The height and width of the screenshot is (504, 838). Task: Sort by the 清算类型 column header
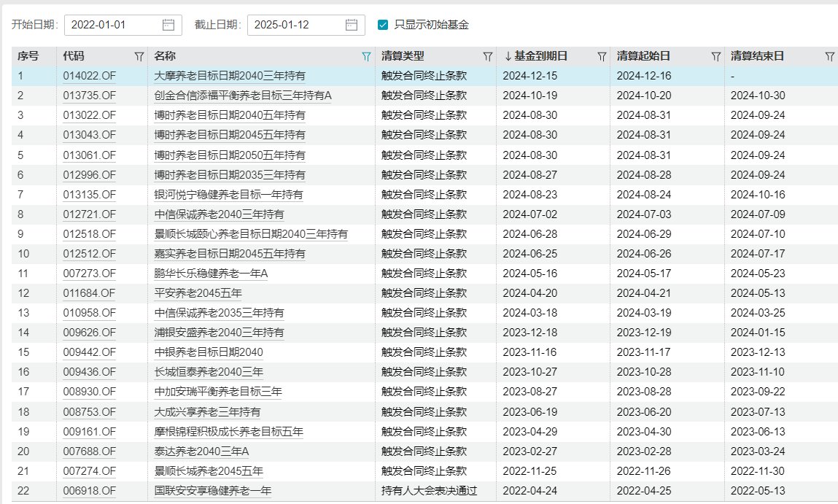403,56
